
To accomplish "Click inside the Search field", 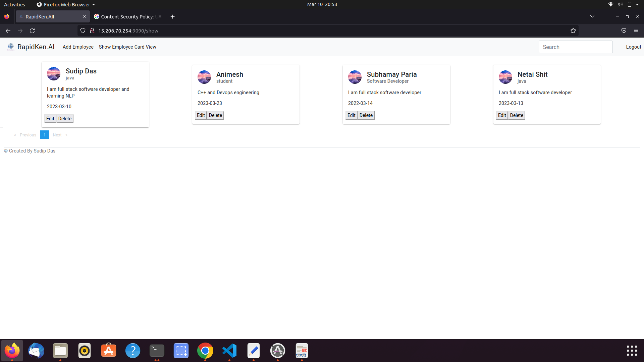I will [576, 47].
